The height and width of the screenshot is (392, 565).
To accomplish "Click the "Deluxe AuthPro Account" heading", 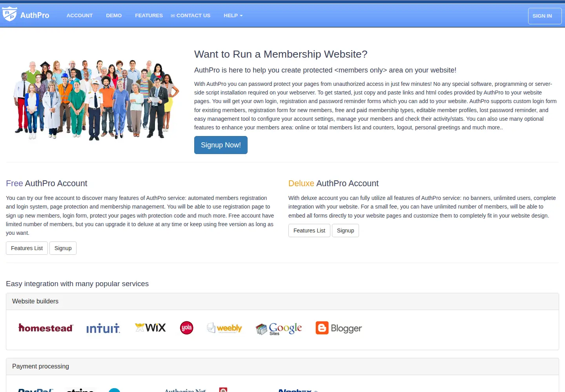I will pos(334,183).
